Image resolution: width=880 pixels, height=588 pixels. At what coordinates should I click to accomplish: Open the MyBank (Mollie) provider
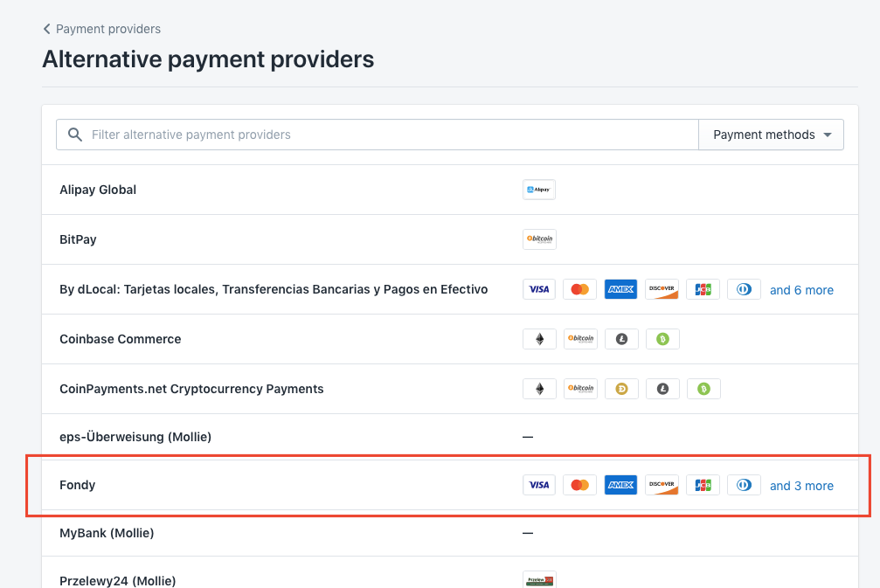(107, 533)
